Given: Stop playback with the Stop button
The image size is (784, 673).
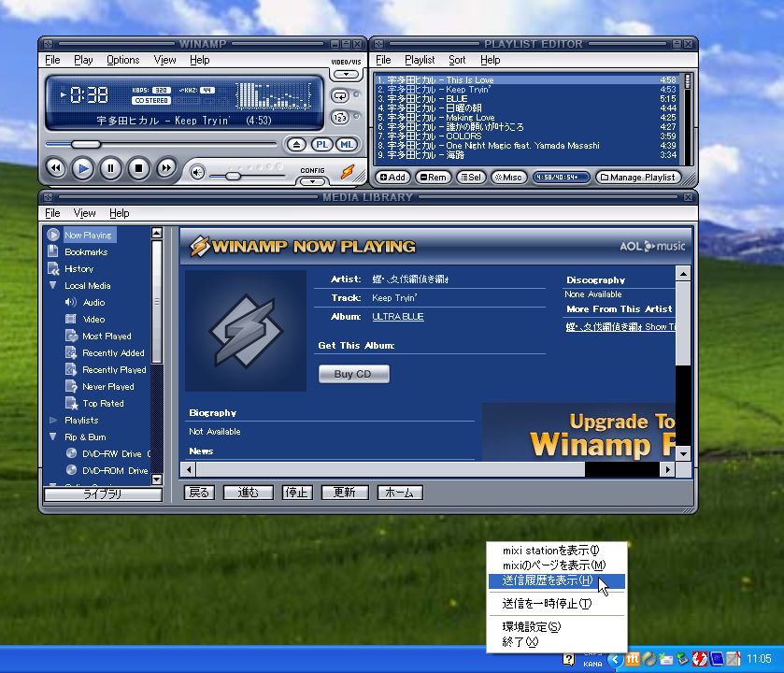Looking at the screenshot, I should 138,168.
